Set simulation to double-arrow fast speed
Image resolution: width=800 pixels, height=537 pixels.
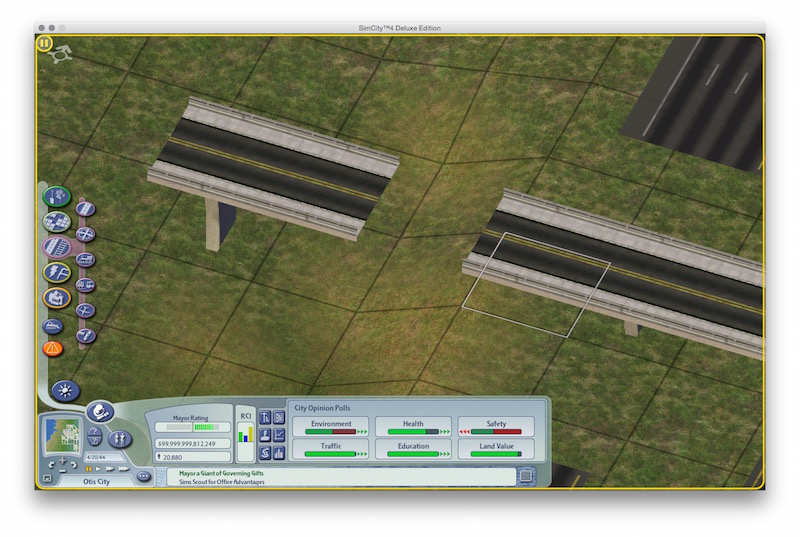pos(110,469)
